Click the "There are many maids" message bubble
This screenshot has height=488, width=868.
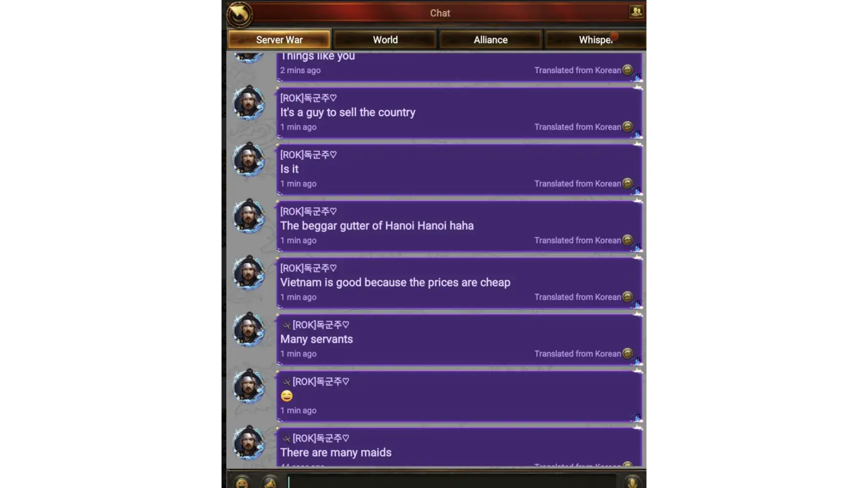[x=459, y=447]
